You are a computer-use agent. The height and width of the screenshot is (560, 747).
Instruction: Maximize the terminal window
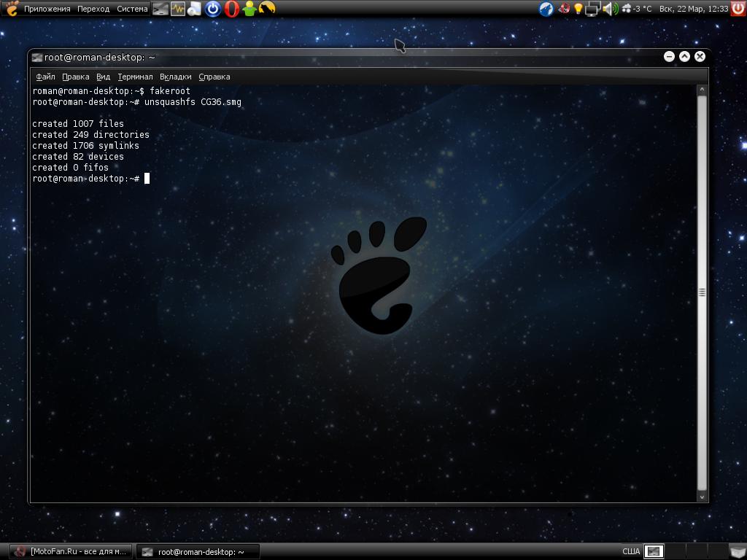(684, 57)
